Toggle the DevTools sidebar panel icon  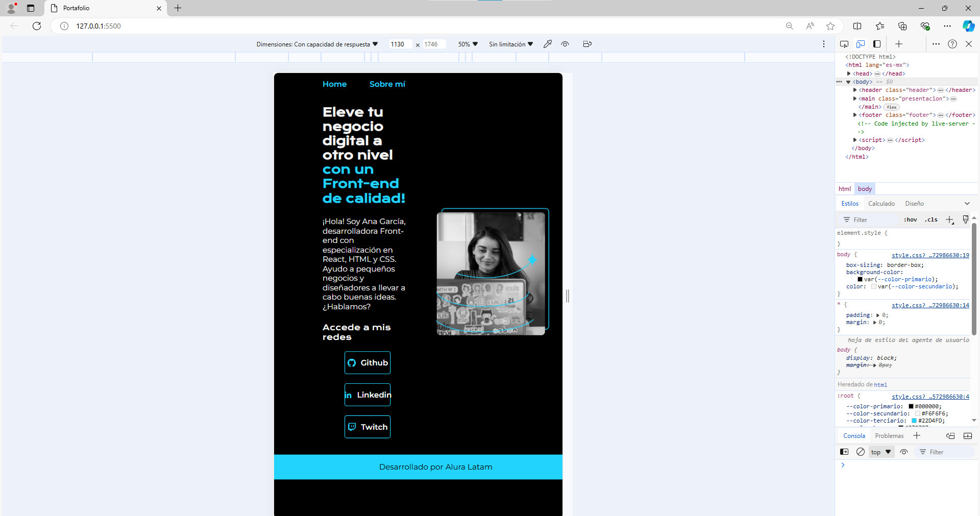point(877,44)
